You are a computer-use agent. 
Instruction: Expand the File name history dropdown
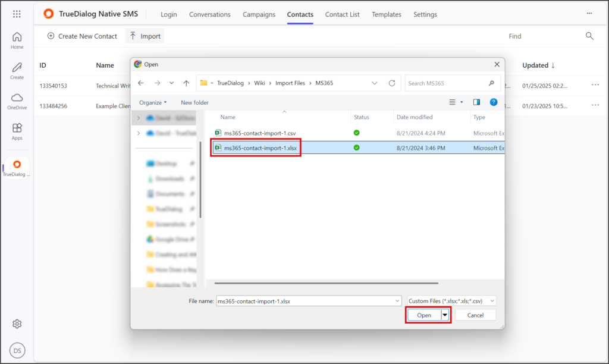397,301
